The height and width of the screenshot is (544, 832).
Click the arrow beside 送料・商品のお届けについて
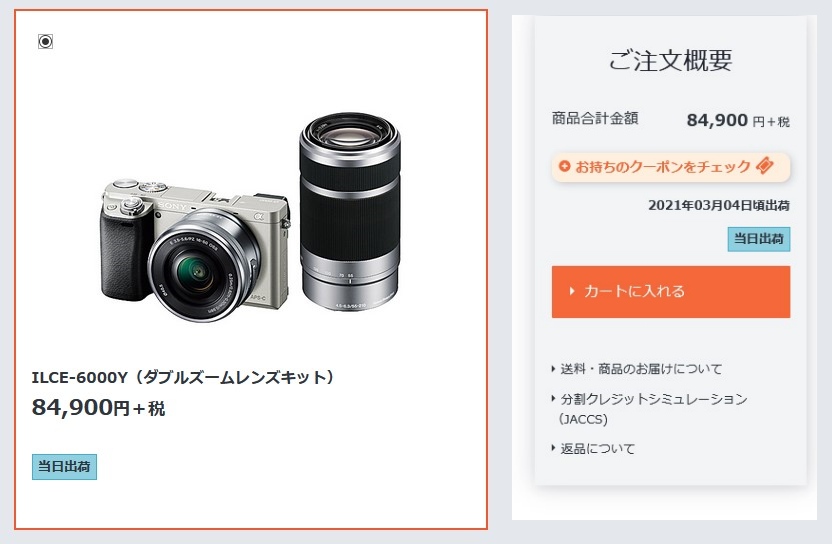coord(553,368)
